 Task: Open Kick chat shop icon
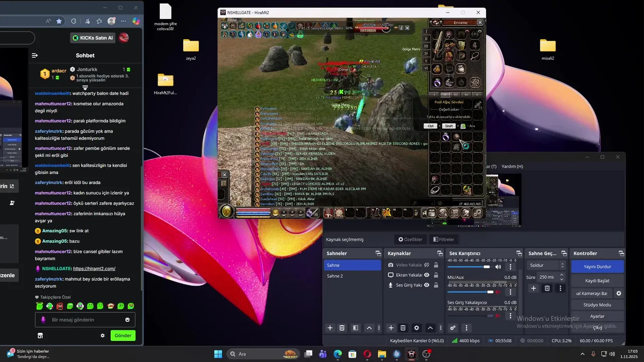[40, 335]
